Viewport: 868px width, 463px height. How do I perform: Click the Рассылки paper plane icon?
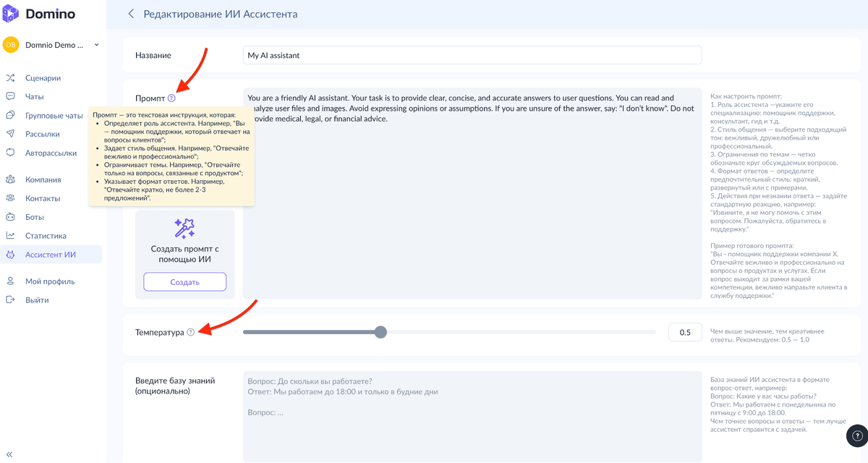(x=11, y=134)
